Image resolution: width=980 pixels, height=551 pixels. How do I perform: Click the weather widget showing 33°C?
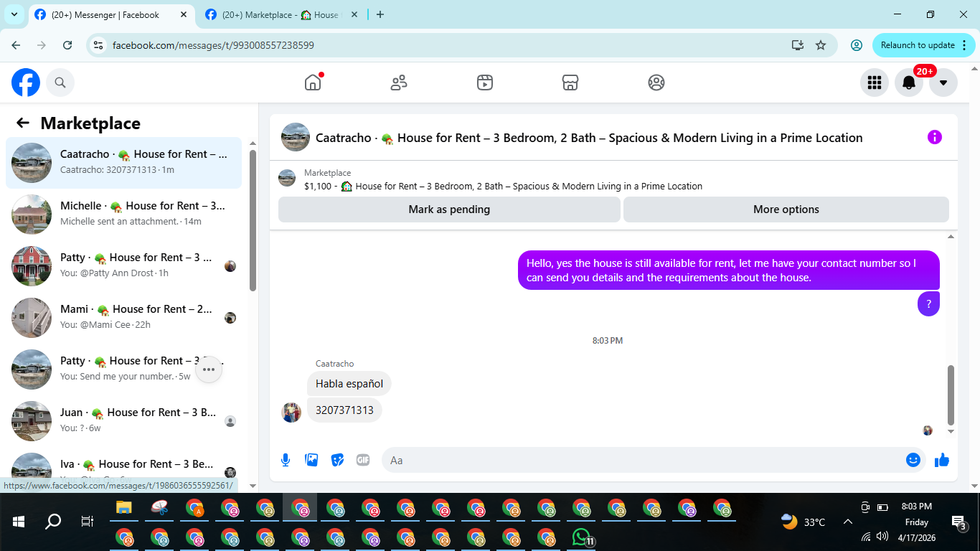pyautogui.click(x=804, y=522)
